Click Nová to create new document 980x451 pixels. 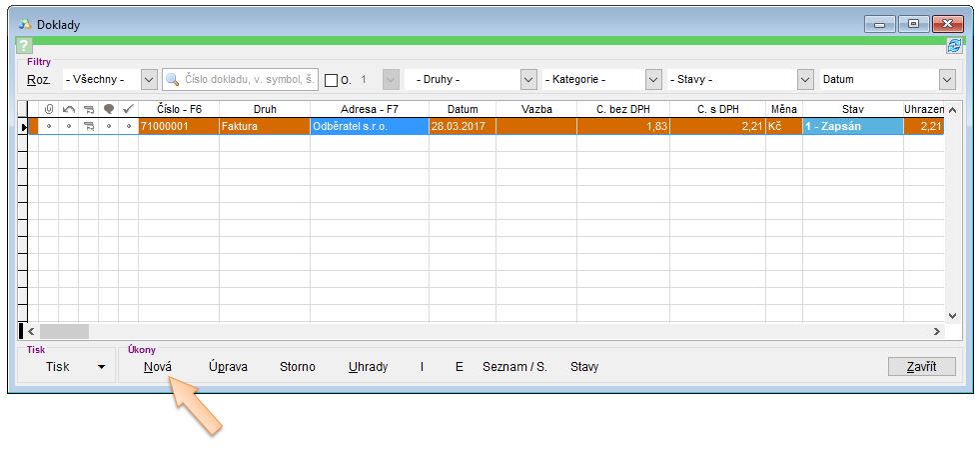pos(158,367)
